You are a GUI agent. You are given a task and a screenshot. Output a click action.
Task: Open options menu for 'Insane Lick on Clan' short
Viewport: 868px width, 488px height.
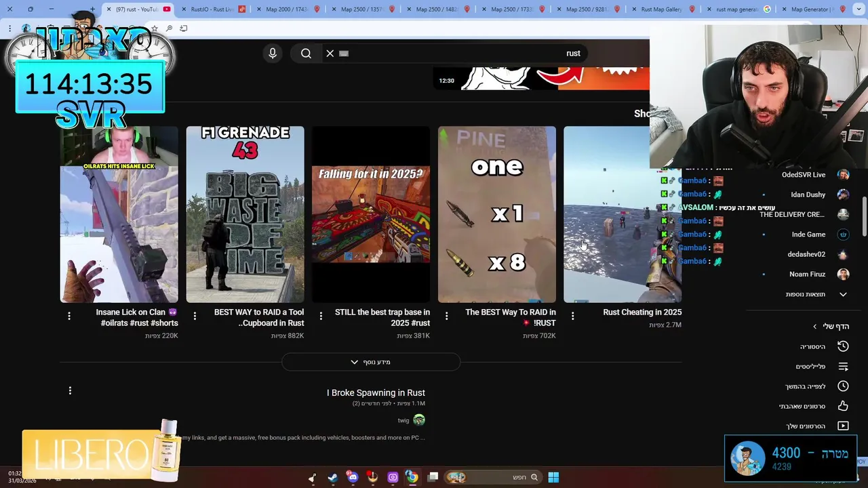69,316
